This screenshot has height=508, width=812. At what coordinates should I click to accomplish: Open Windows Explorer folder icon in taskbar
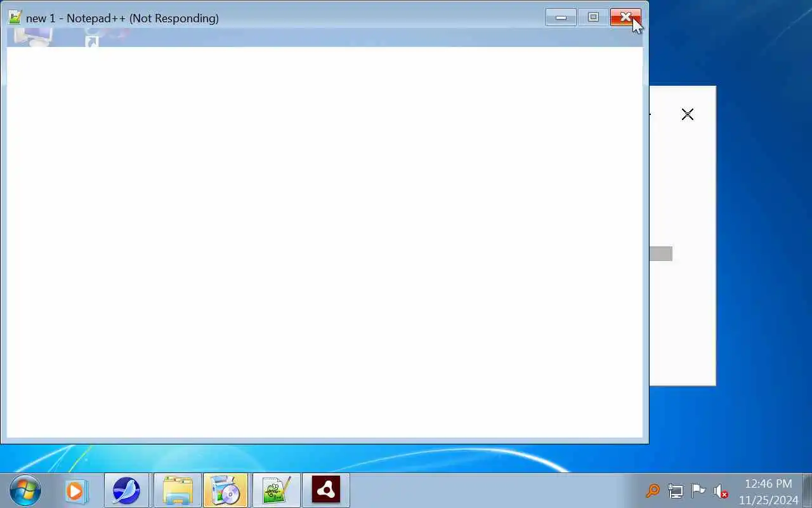click(178, 491)
